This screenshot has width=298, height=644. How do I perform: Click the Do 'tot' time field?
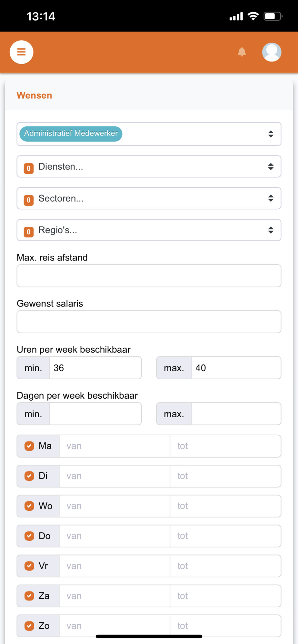(x=225, y=536)
